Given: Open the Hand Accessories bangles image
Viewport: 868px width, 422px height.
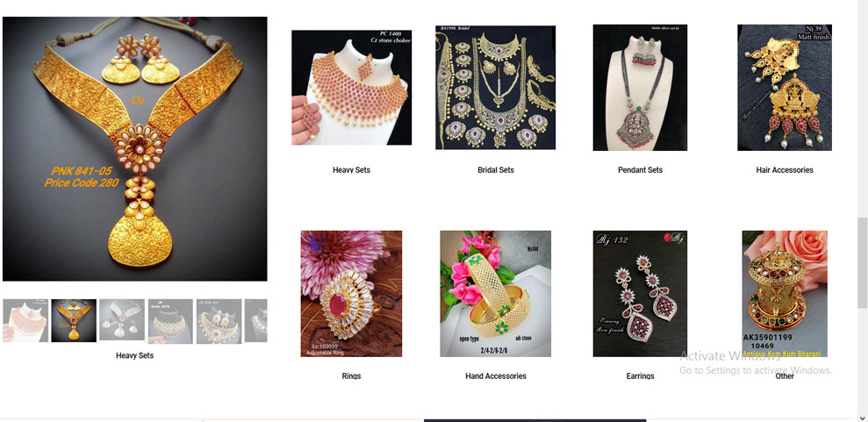Looking at the screenshot, I should pyautogui.click(x=496, y=294).
